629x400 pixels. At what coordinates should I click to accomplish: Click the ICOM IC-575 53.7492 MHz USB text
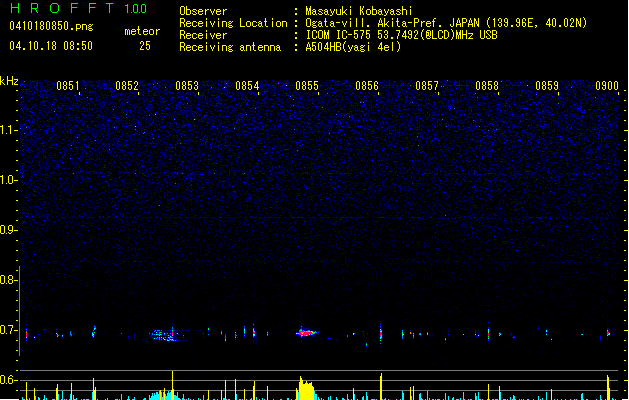(x=401, y=35)
